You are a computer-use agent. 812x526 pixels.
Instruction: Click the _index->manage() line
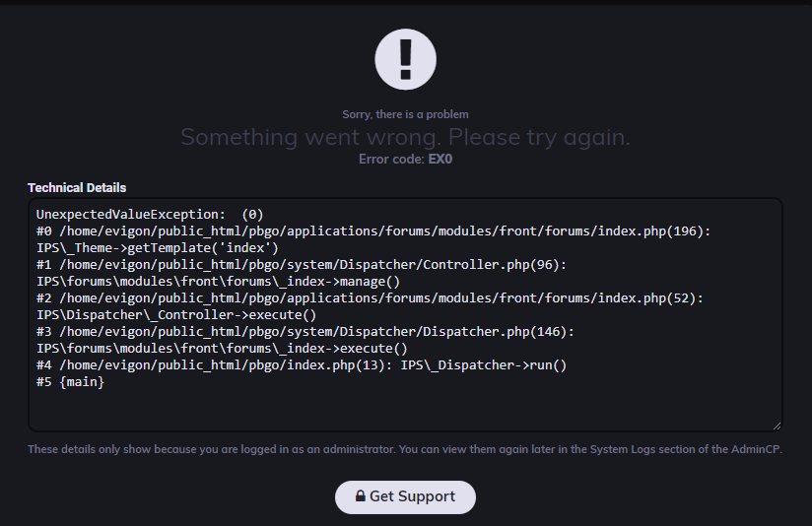pyautogui.click(x=218, y=282)
